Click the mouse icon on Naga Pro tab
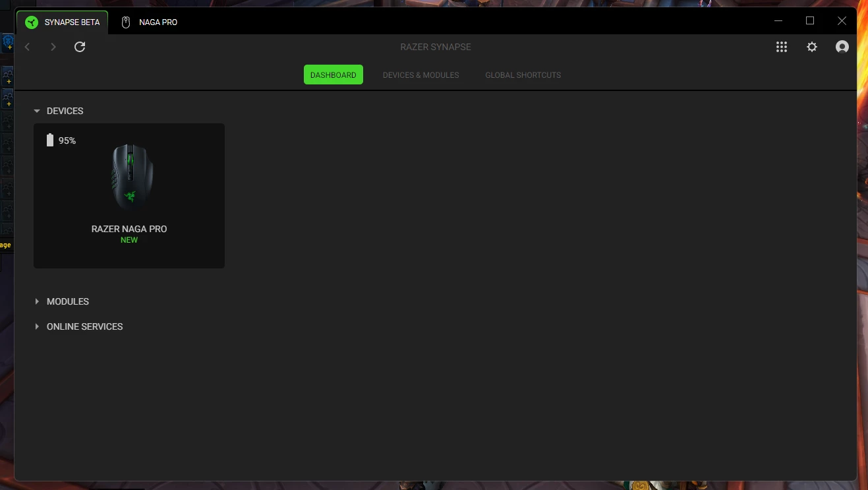 (x=126, y=22)
